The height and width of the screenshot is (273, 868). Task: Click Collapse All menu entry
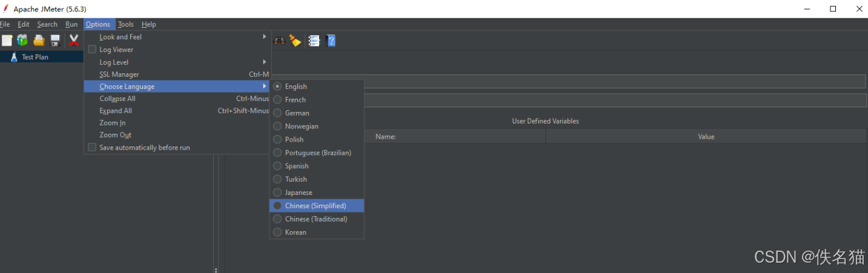177,99
